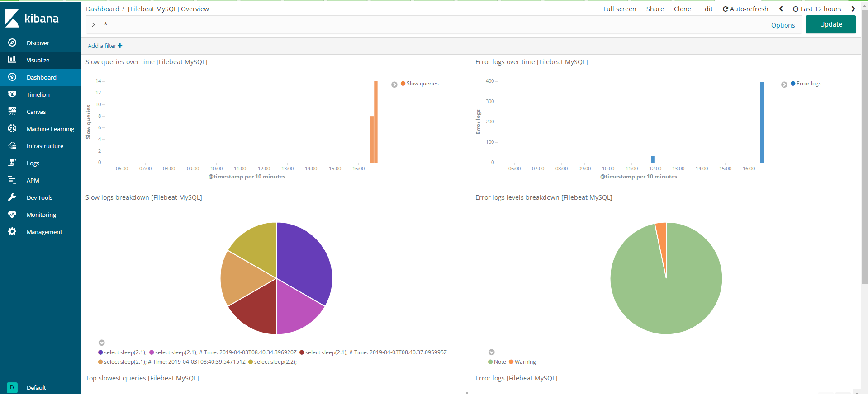The width and height of the screenshot is (868, 394).
Task: Click the tallest orange Slow queries bar
Action: 376,122
